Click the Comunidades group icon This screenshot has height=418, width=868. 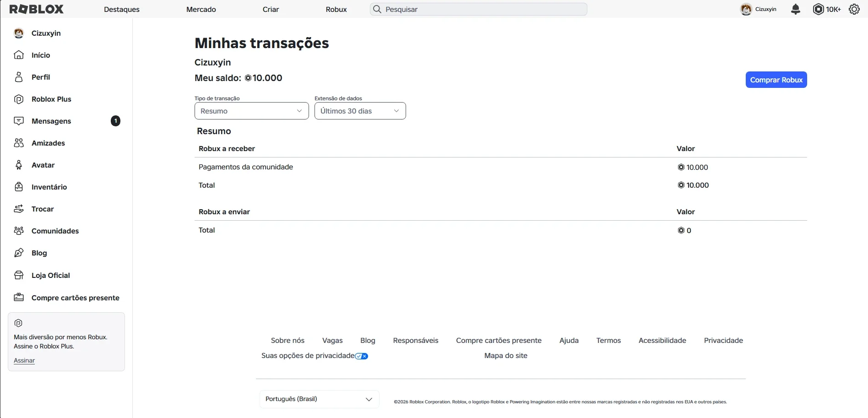tap(19, 231)
